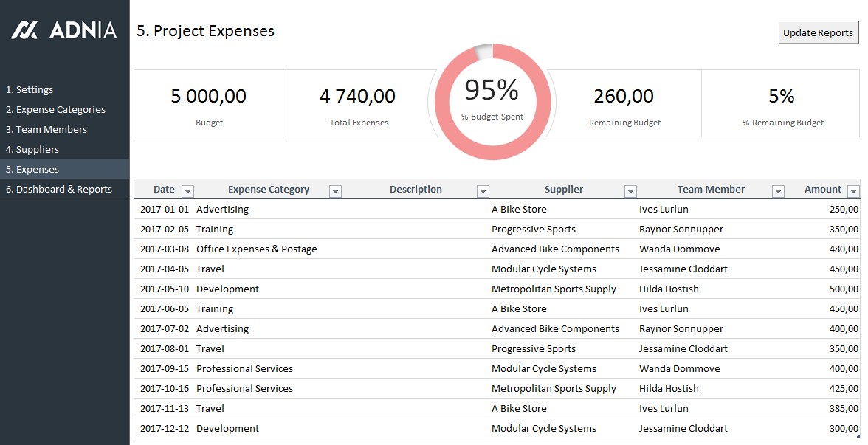This screenshot has width=868, height=445.
Task: Go to the 1. Settings page
Action: (x=30, y=89)
